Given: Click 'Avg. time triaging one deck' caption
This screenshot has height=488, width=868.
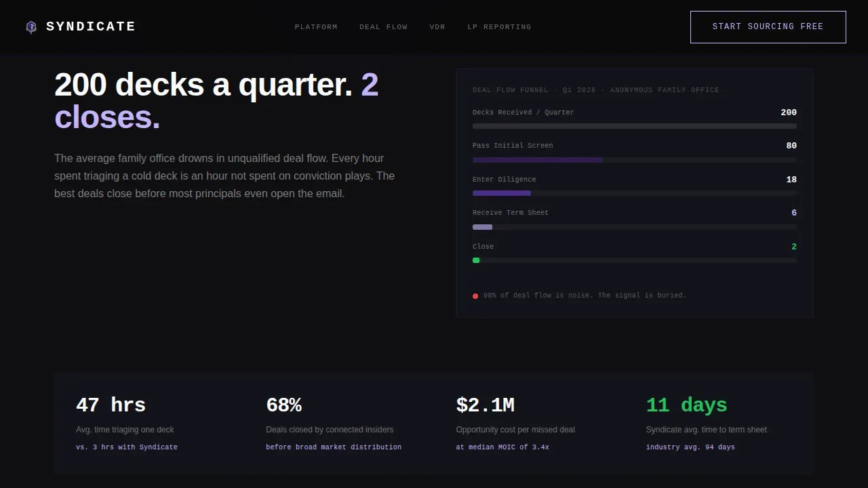Looking at the screenshot, I should point(125,430).
